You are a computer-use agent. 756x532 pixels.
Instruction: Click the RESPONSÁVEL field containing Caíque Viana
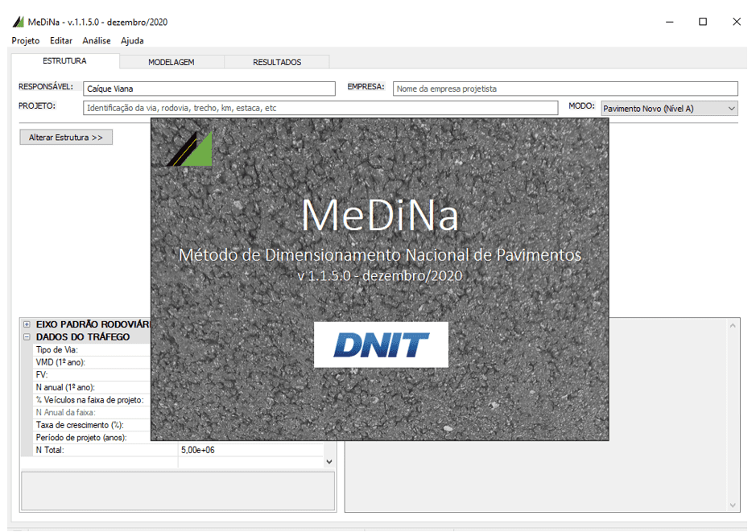[209, 89]
